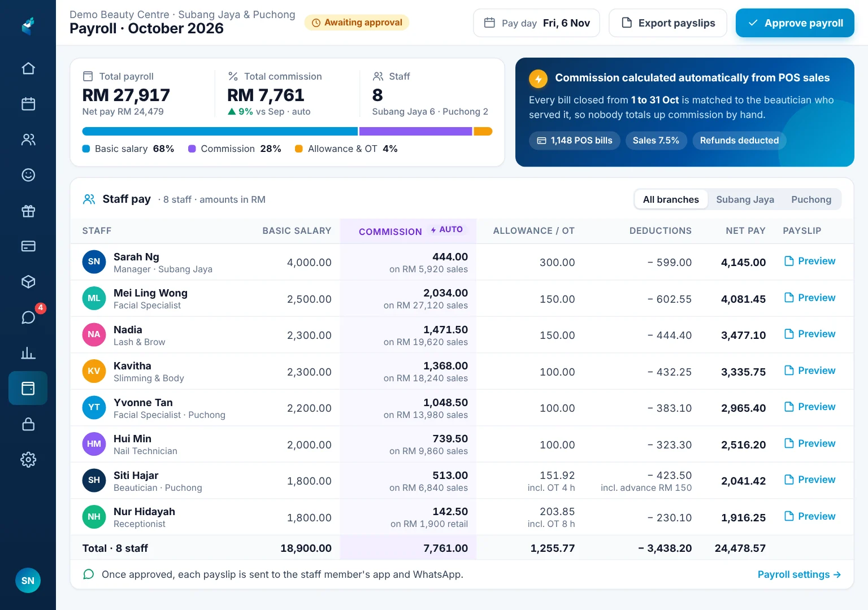Click the Basic Salary column header

coord(297,231)
